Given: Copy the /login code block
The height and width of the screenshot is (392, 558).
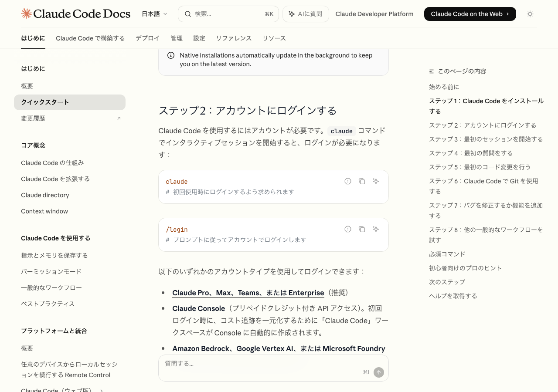Looking at the screenshot, I should coord(362,229).
